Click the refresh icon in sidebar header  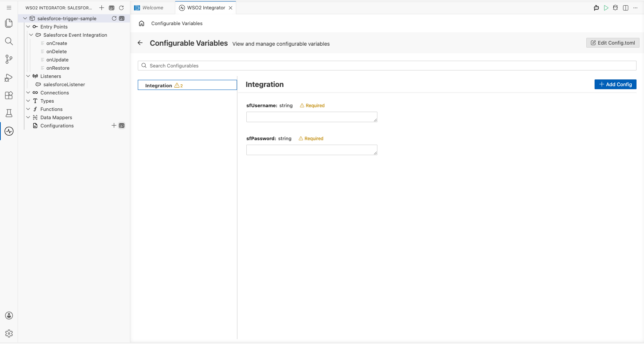click(x=121, y=7)
